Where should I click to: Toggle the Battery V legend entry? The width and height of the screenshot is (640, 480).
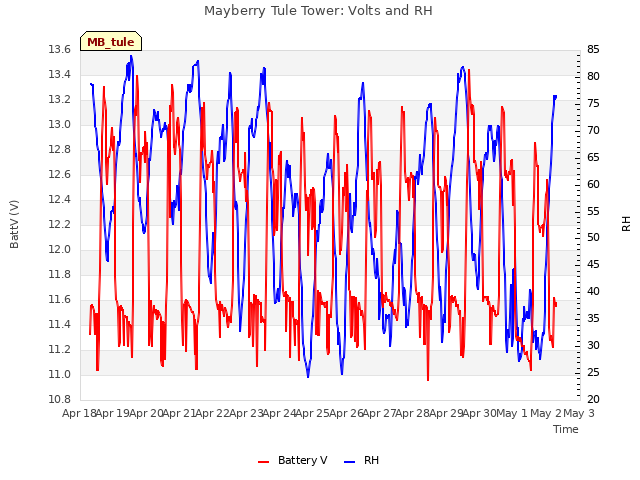[x=293, y=460]
